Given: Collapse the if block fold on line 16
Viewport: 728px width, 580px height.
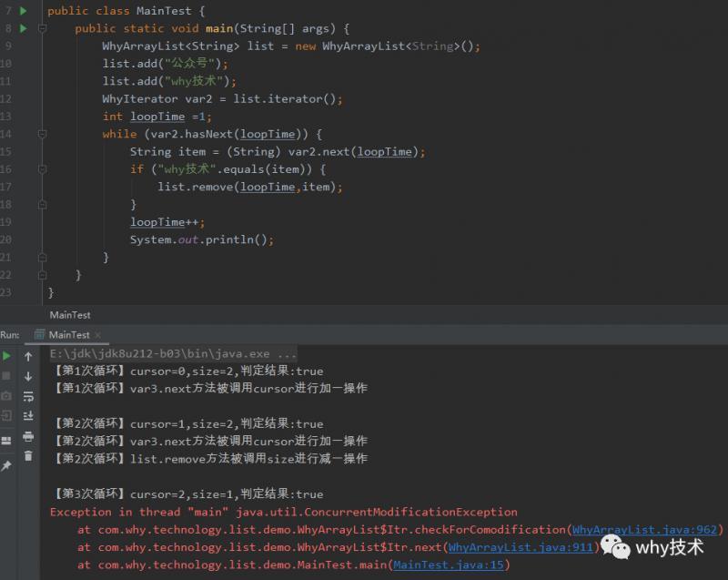Looking at the screenshot, I should (41, 169).
